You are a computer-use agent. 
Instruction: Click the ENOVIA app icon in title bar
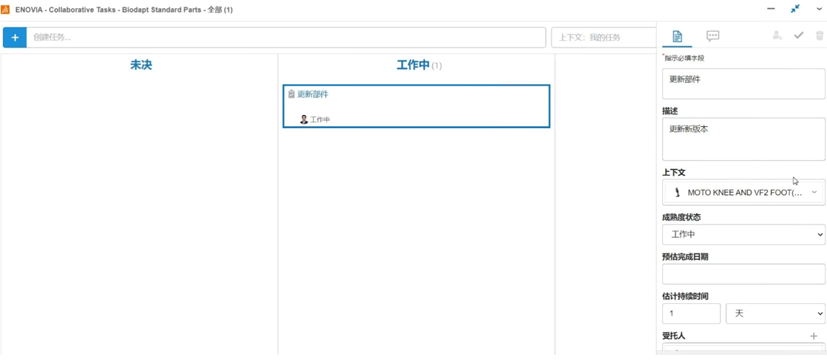tap(5, 9)
